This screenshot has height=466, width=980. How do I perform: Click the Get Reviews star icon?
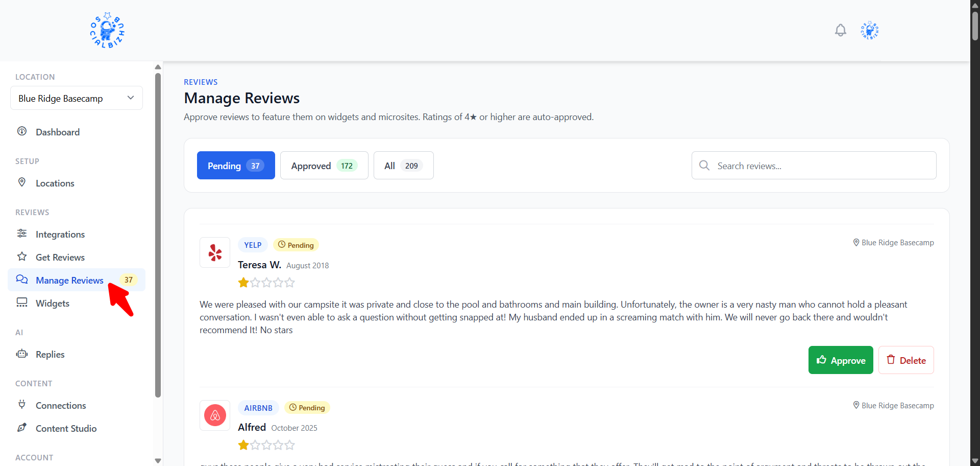[22, 257]
